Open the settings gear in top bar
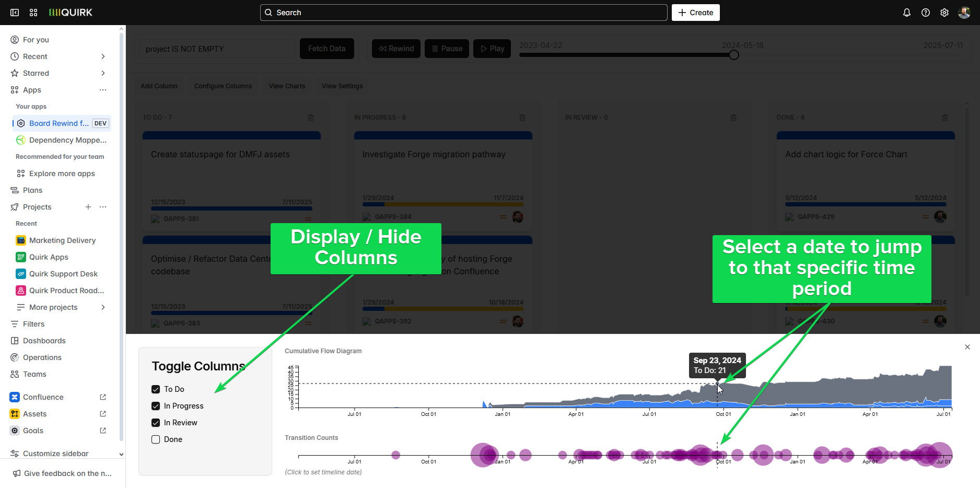Screen dimensions: 980x488 tap(944, 13)
